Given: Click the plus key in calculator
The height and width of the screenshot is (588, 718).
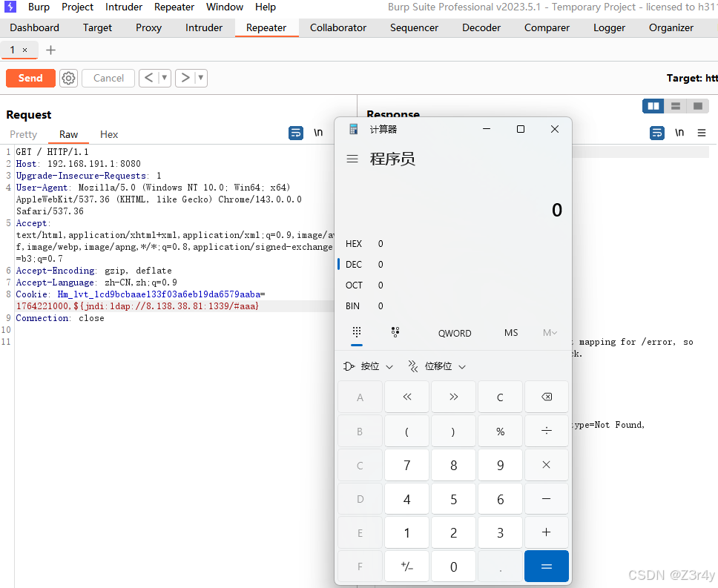Looking at the screenshot, I should click(x=546, y=532).
